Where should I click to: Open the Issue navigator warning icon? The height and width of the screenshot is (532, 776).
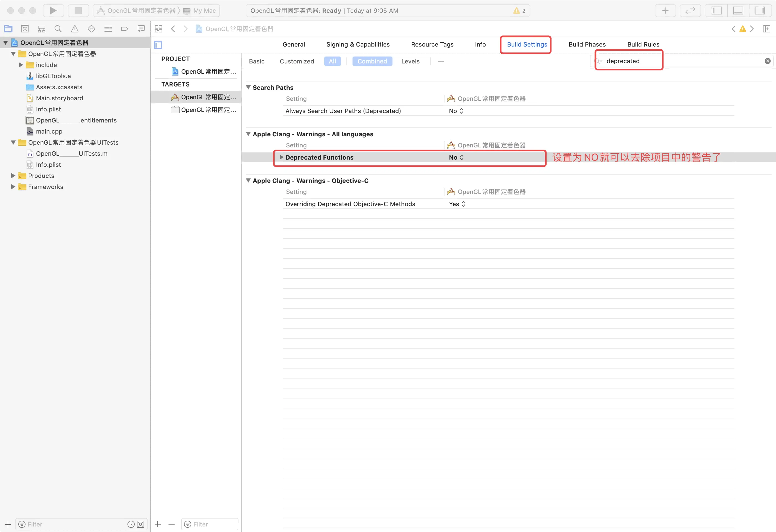75,29
